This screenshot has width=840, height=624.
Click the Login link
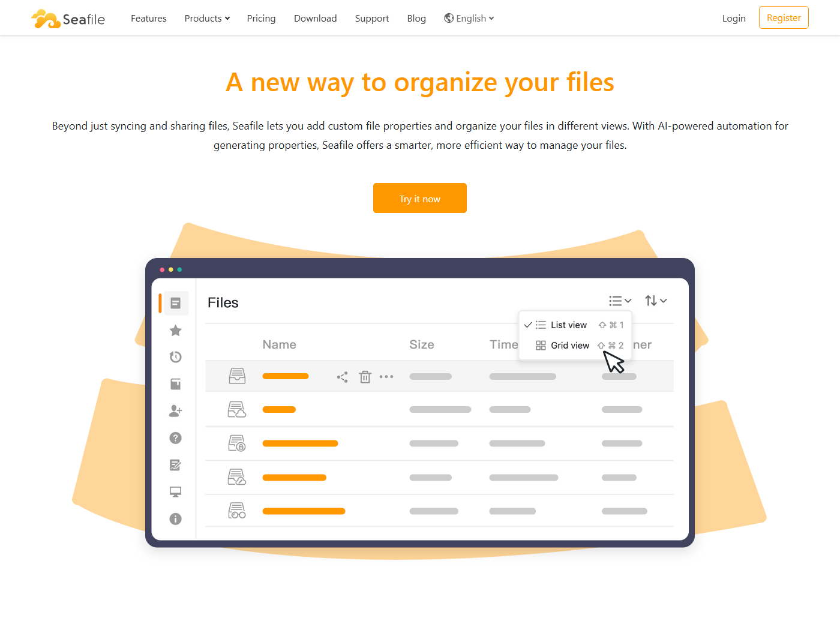[734, 19]
